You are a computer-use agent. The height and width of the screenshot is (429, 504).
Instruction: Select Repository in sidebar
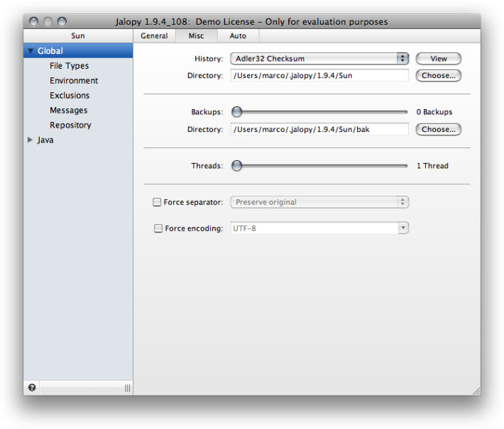coord(70,125)
